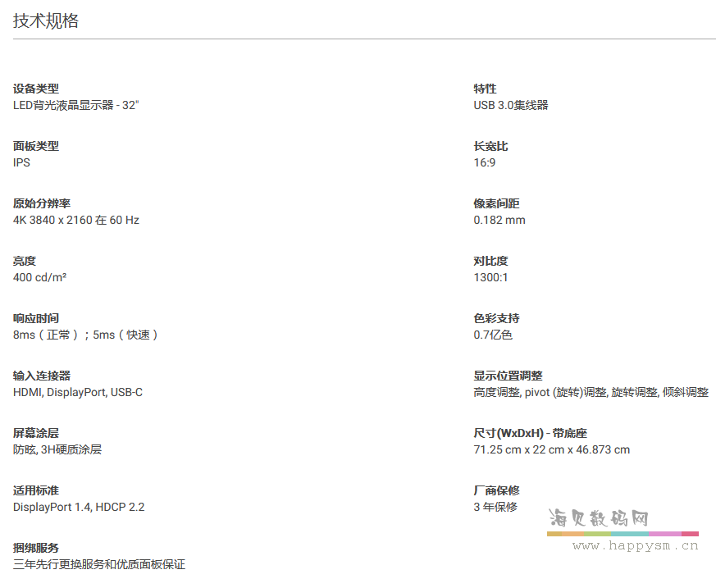
Task: Select the 色彩支持 label
Action: pyautogui.click(x=496, y=318)
